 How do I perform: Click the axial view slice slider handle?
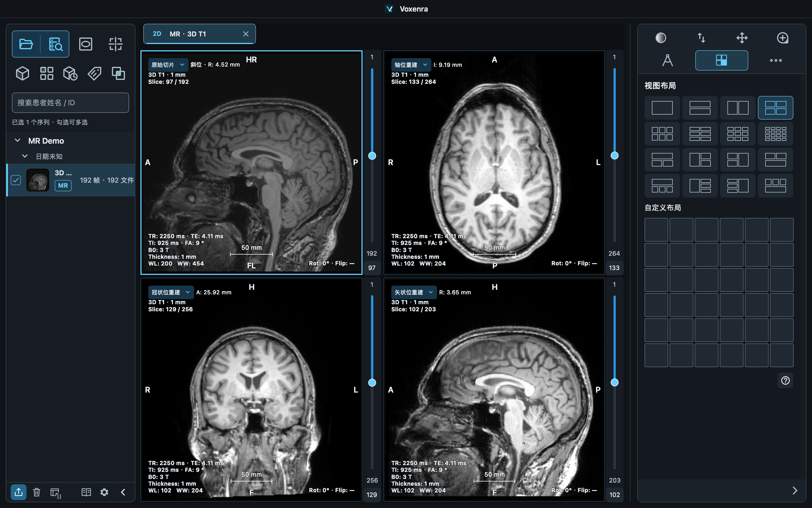click(614, 156)
